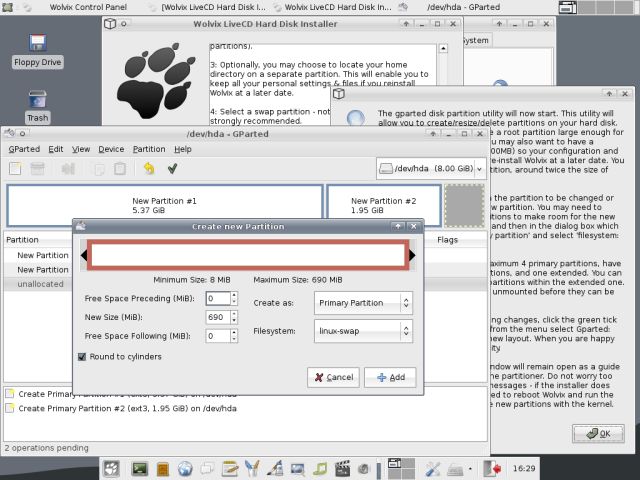Uncheck Round to cylinders checkbox

click(82, 356)
